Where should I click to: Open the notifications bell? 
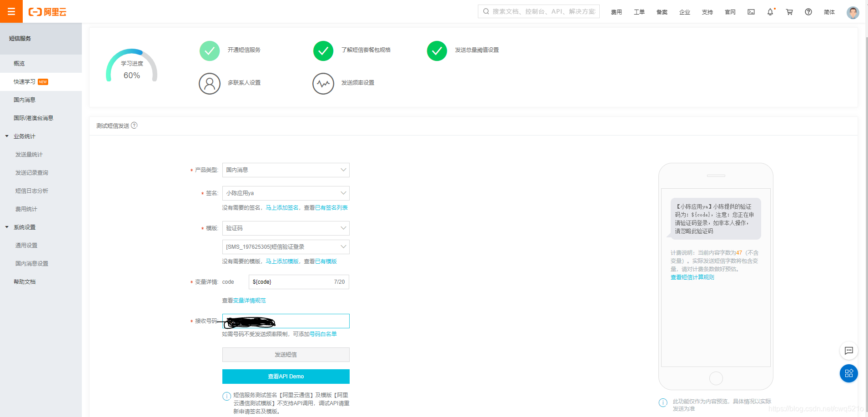pos(770,12)
